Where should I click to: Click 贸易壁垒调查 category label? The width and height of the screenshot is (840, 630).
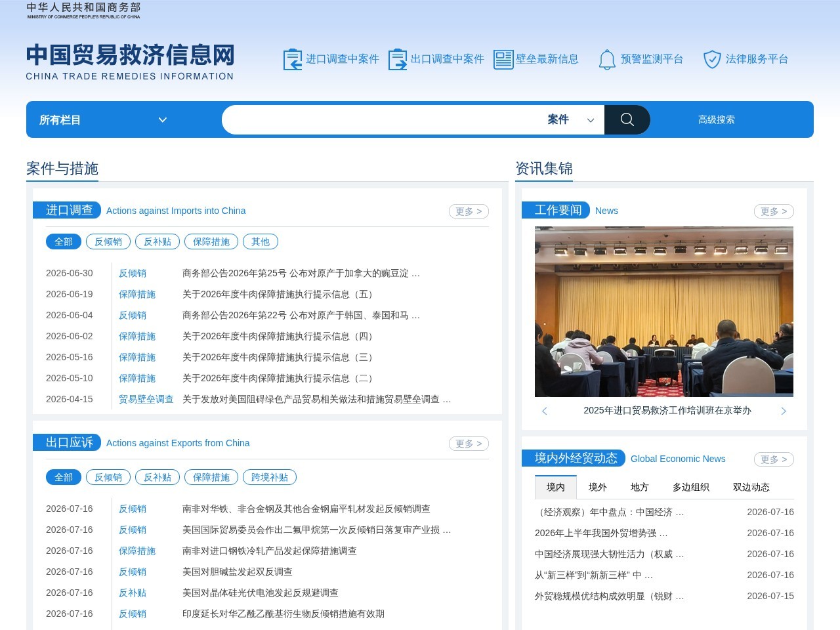pyautogui.click(x=146, y=399)
